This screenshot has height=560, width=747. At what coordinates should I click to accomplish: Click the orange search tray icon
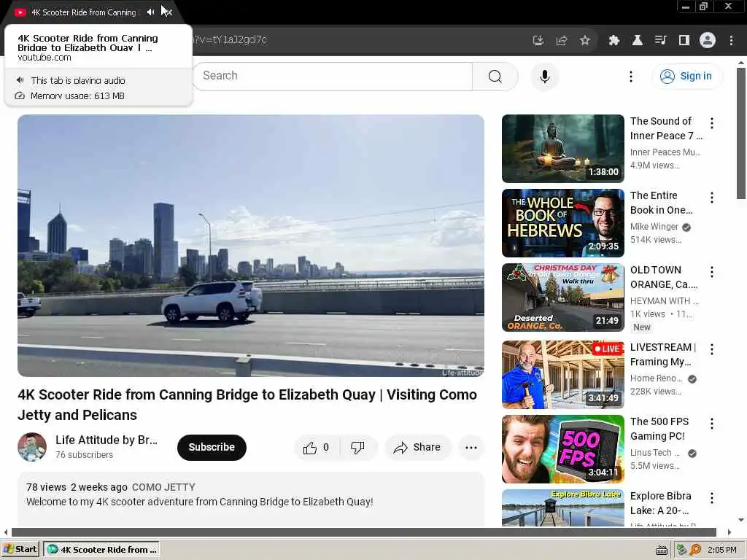pyautogui.click(x=695, y=550)
